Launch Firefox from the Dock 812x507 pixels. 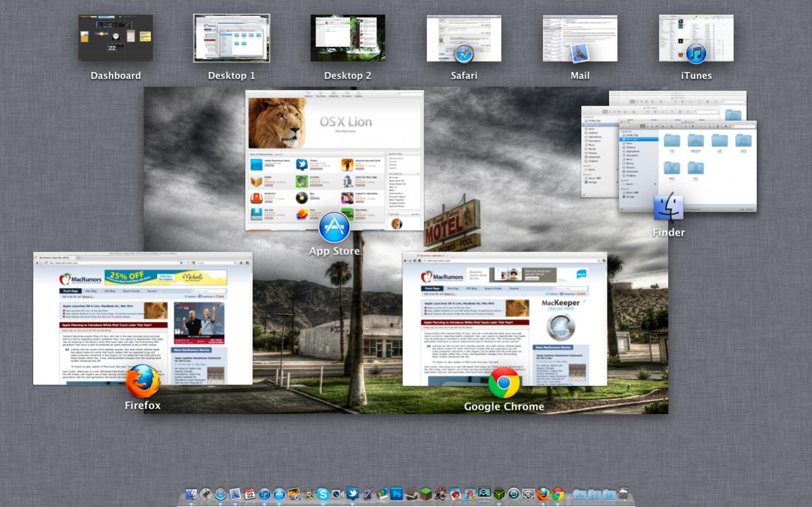click(x=543, y=494)
